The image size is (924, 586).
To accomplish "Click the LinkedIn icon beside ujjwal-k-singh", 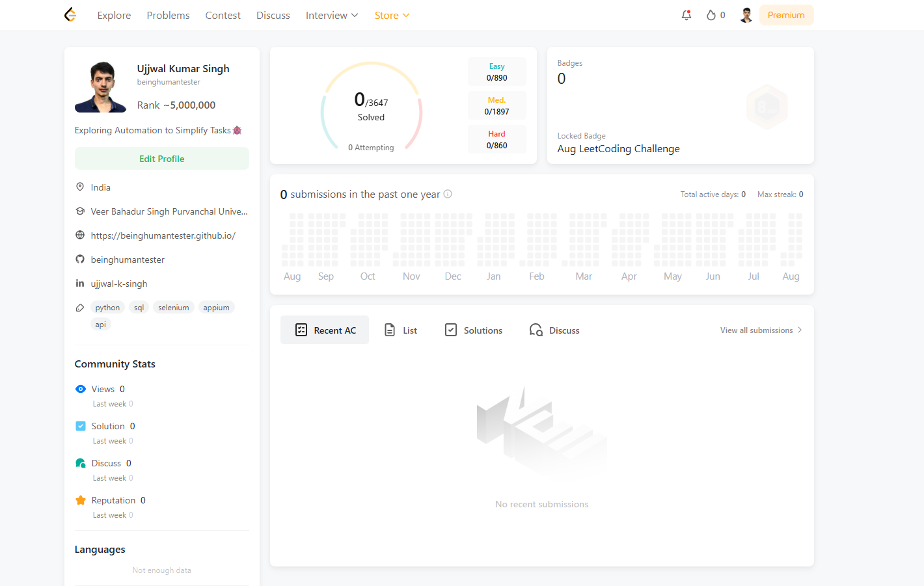I will (x=80, y=283).
